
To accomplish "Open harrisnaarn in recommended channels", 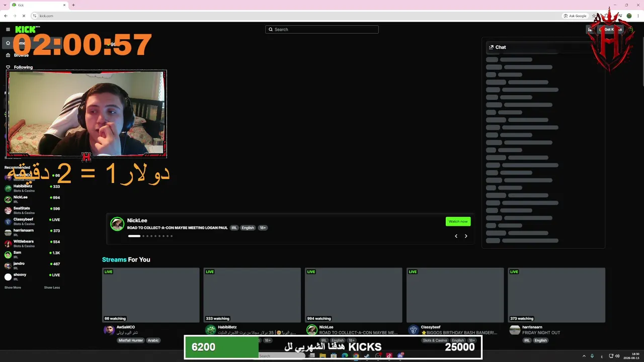I will [x=32, y=232].
